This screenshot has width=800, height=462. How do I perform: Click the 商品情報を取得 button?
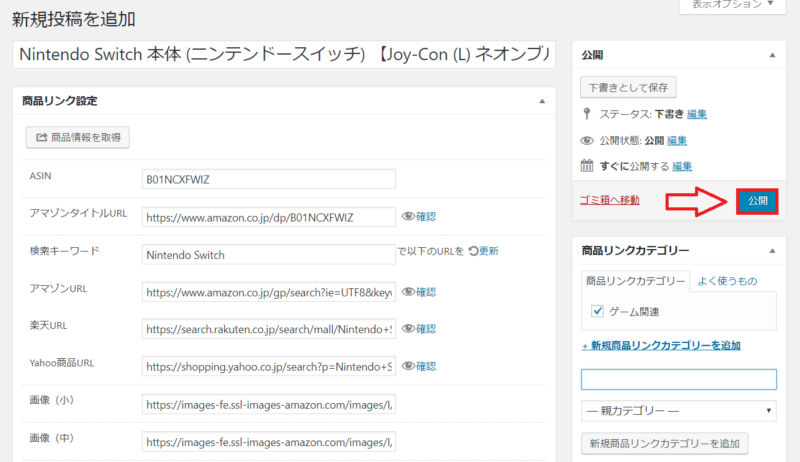78,138
